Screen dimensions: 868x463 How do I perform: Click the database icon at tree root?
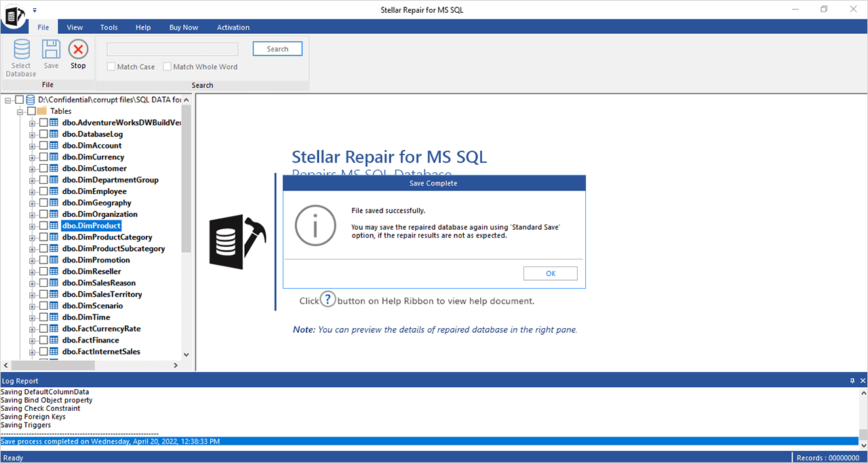tap(31, 100)
